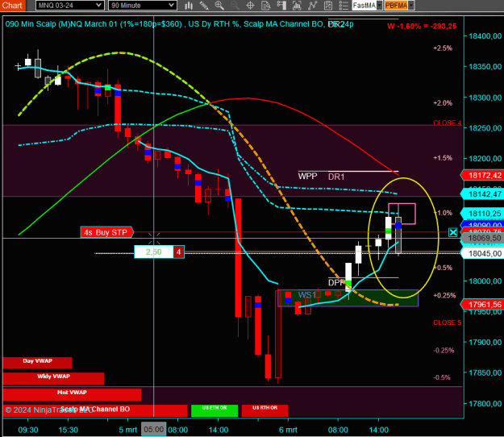Select the pencil drawing tools icon
Screen dimensions: 504x437
point(204,6)
